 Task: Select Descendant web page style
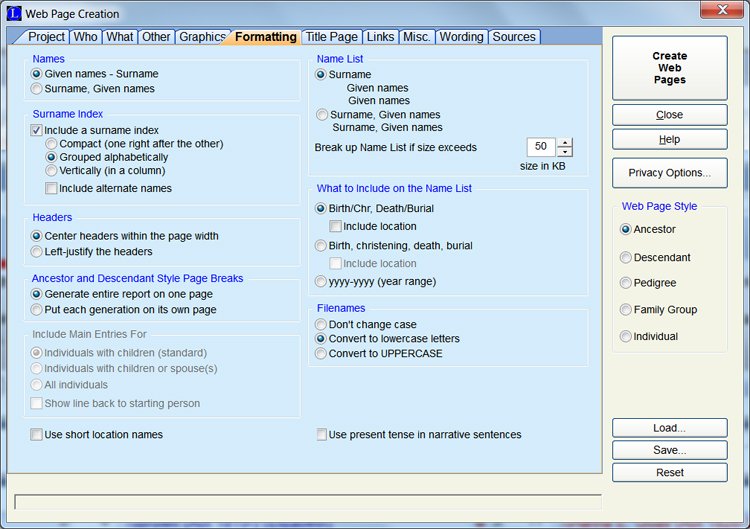(655, 257)
